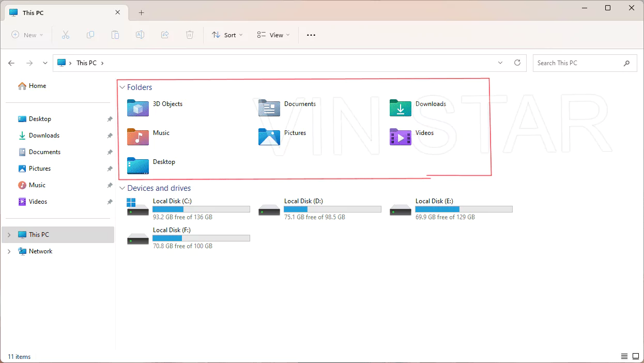Viewport: 644px width, 363px height.
Task: Click the computer icon in address bar
Action: [62, 63]
